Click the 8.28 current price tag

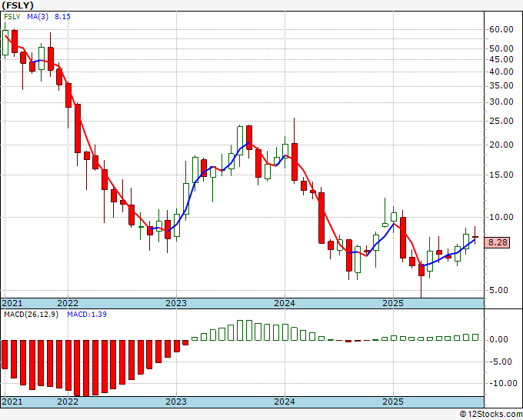498,242
